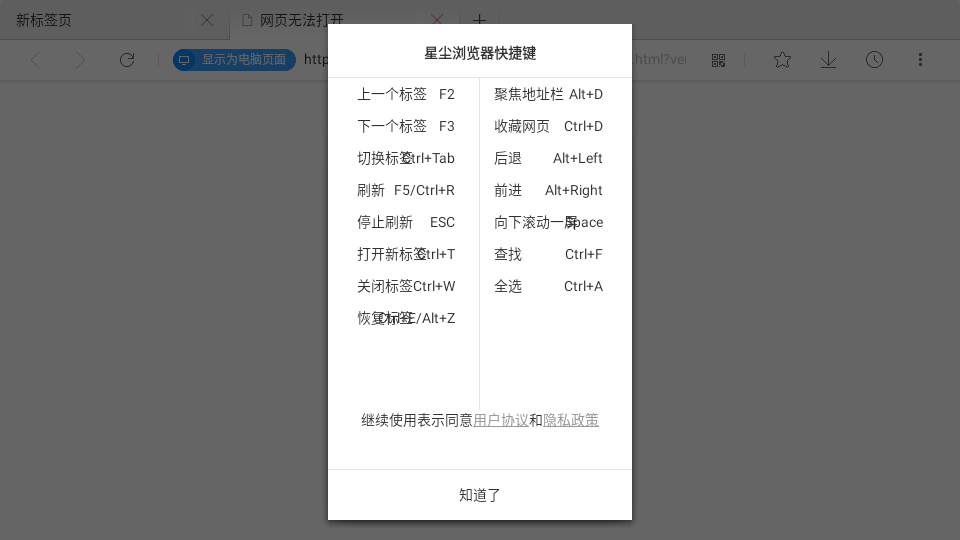960x540 pixels.
Task: Close the 网页无法打开 tab
Action: [437, 20]
